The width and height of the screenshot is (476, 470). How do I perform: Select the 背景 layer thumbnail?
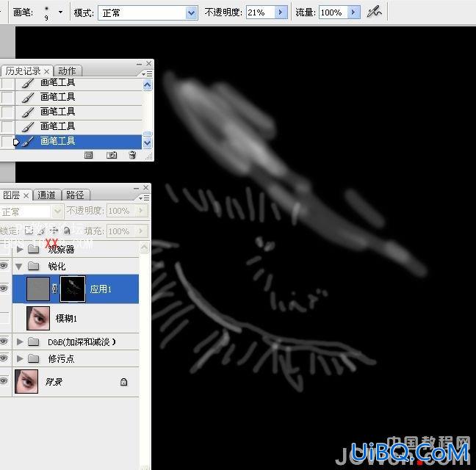pyautogui.click(x=26, y=381)
